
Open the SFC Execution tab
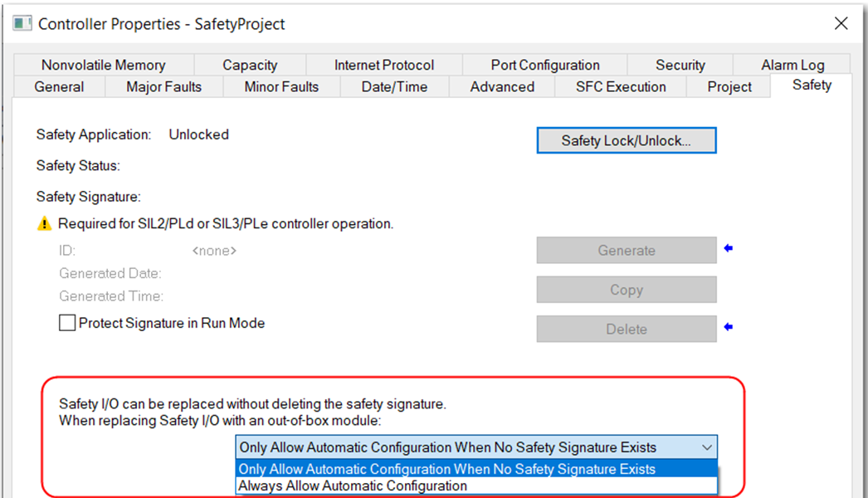[621, 87]
